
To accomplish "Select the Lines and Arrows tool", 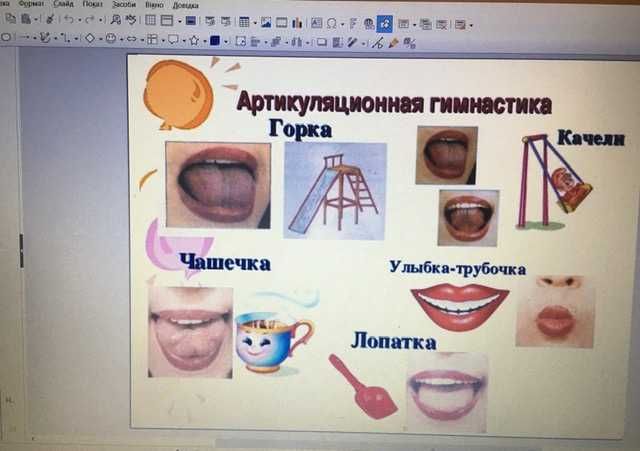I will [x=25, y=38].
